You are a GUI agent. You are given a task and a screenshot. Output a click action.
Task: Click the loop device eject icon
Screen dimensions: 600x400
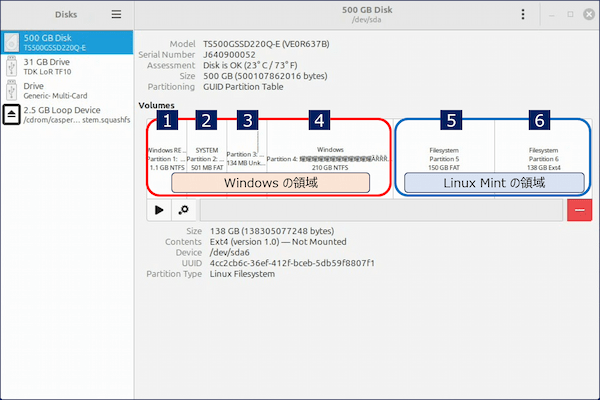click(x=12, y=115)
